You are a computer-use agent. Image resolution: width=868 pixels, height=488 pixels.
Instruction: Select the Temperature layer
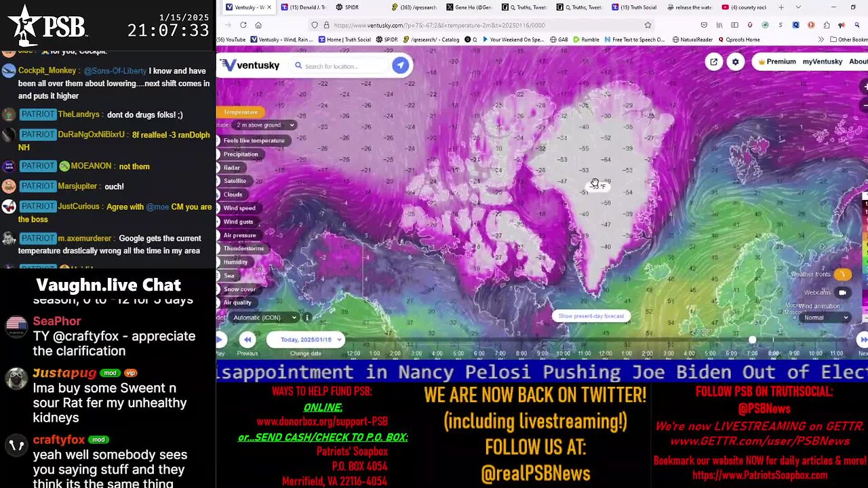[241, 112]
